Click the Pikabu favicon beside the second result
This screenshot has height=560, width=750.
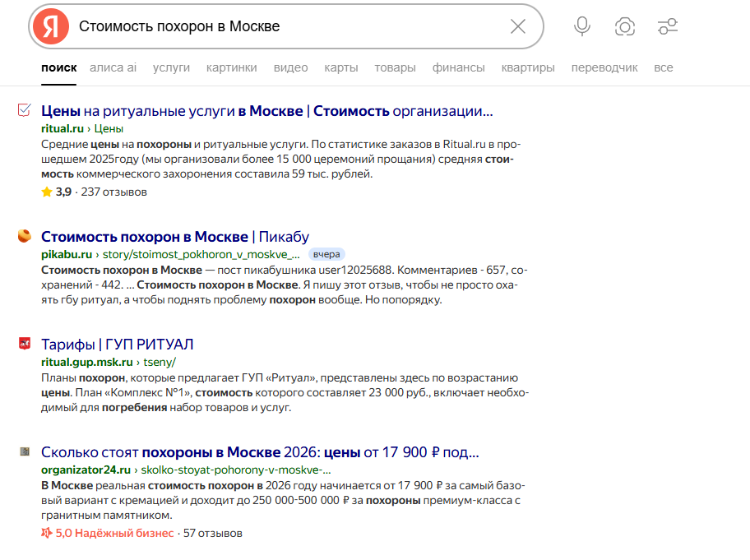[x=25, y=236]
